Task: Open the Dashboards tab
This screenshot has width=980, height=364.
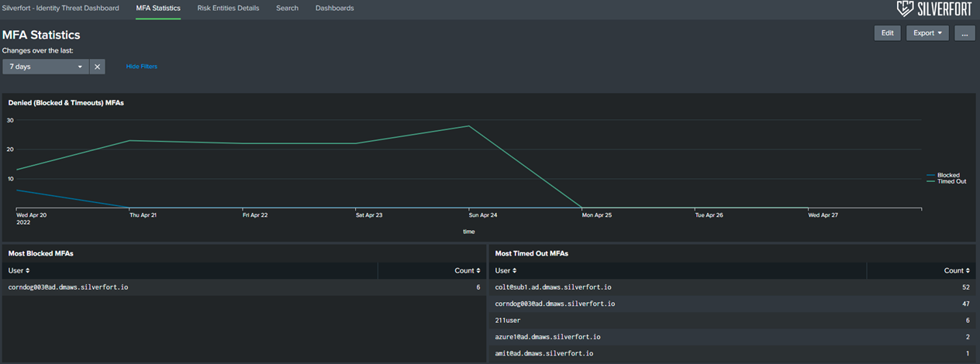Action: pyautogui.click(x=334, y=8)
